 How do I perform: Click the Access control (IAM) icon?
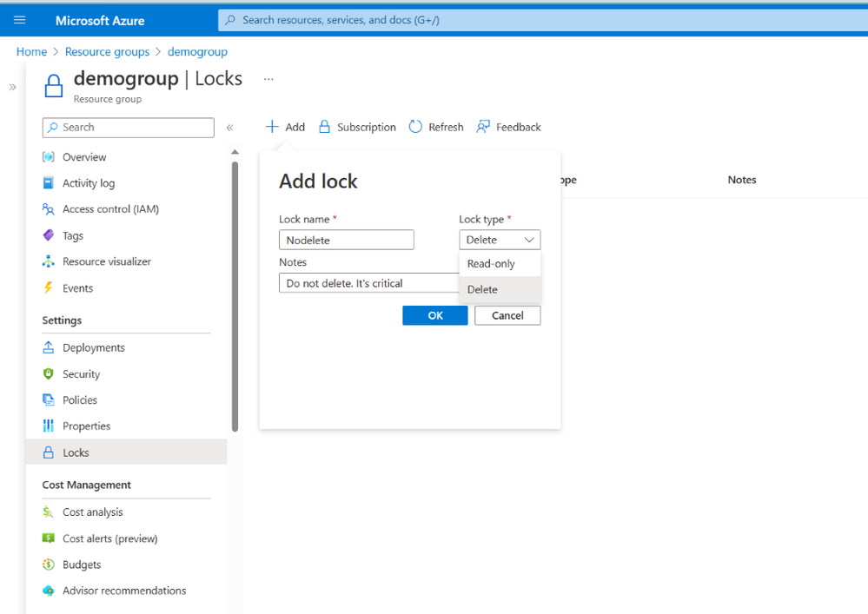(x=49, y=209)
